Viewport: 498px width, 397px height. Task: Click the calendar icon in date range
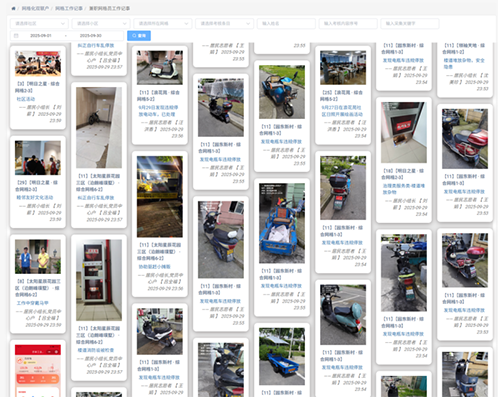pyautogui.click(x=16, y=36)
